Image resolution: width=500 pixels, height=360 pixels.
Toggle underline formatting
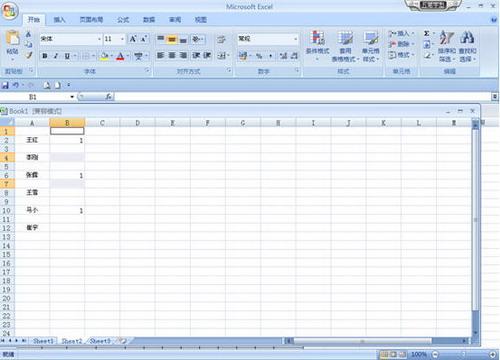click(x=67, y=56)
